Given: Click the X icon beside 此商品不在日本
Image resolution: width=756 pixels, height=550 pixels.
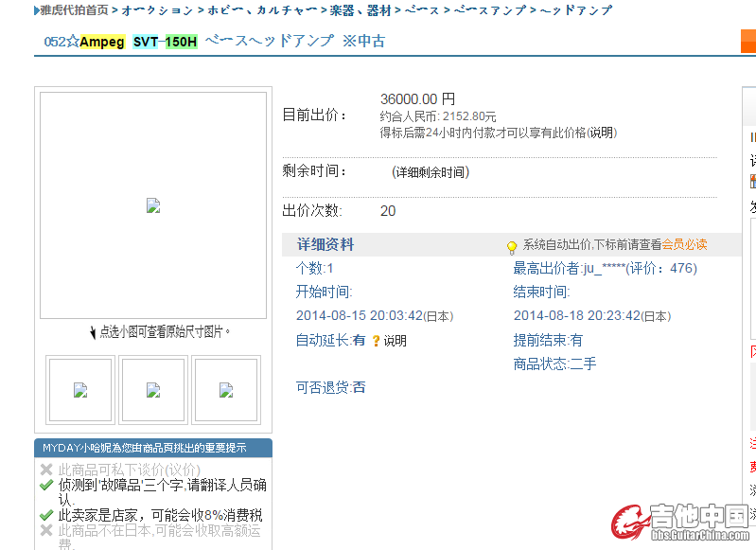Looking at the screenshot, I should 46,530.
